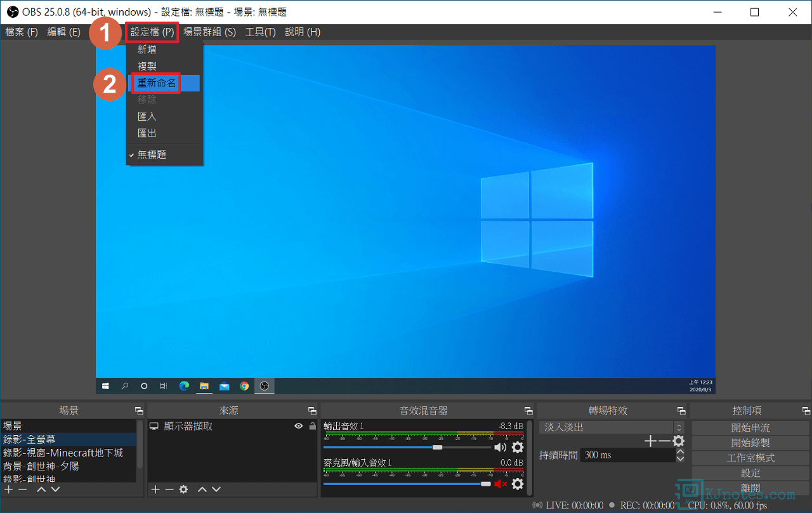Float the 場景 dock panel

tap(139, 411)
